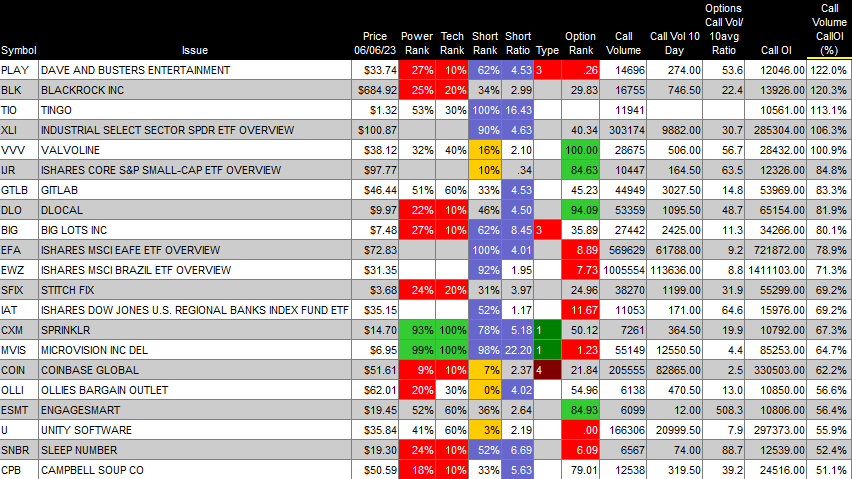Click the Unity Software issue name
Screen dimensions: 852x479
pos(86,430)
